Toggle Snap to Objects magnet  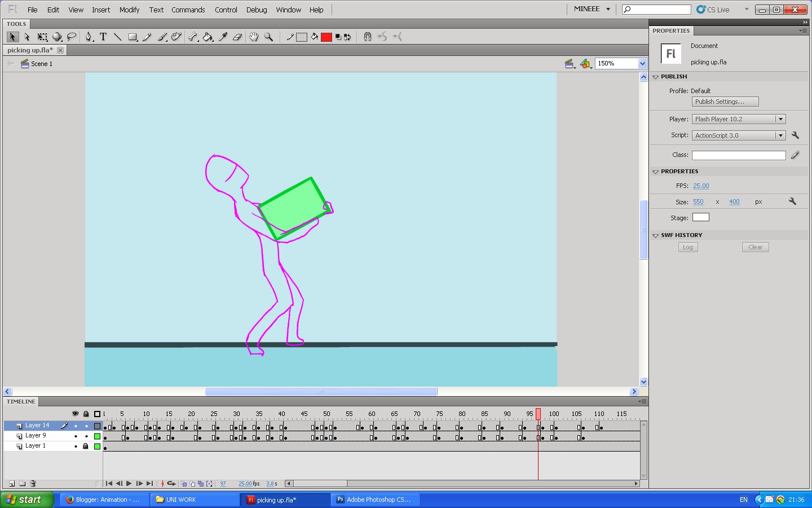point(368,37)
